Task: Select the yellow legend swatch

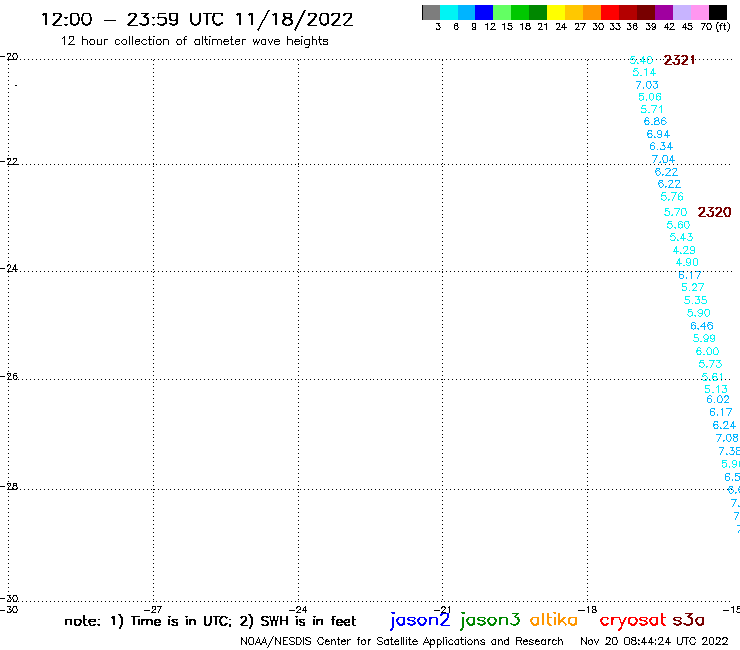Action: pos(556,12)
